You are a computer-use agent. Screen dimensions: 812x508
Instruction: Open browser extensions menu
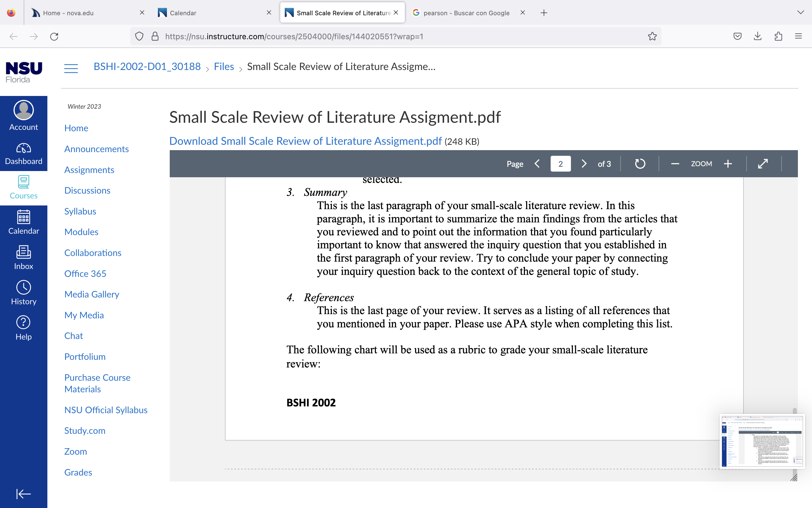click(778, 36)
